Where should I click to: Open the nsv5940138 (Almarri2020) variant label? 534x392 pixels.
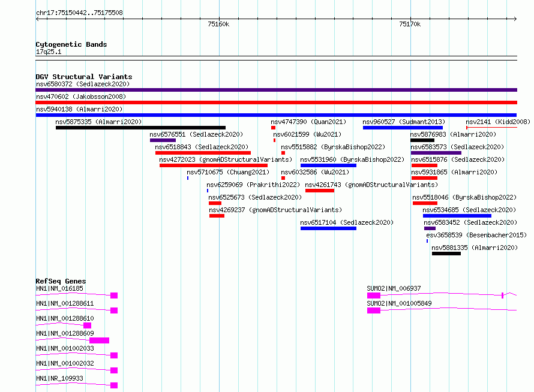[79, 109]
